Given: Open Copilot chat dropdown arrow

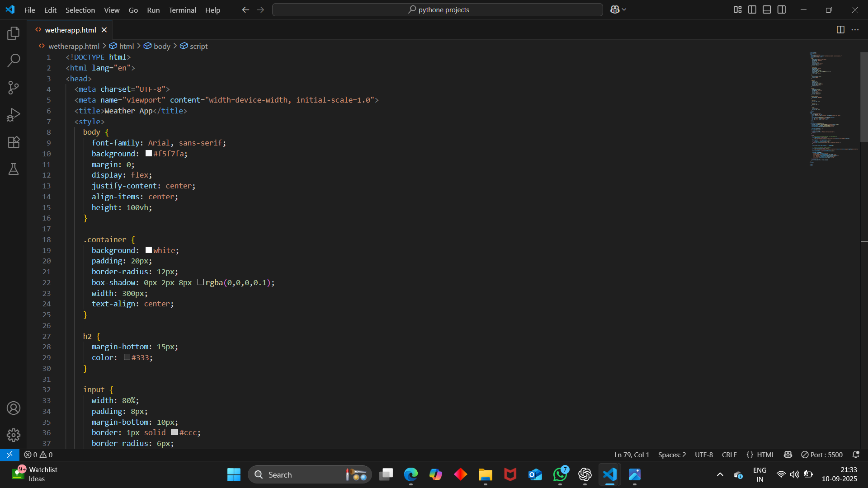Looking at the screenshot, I should pos(625,9).
